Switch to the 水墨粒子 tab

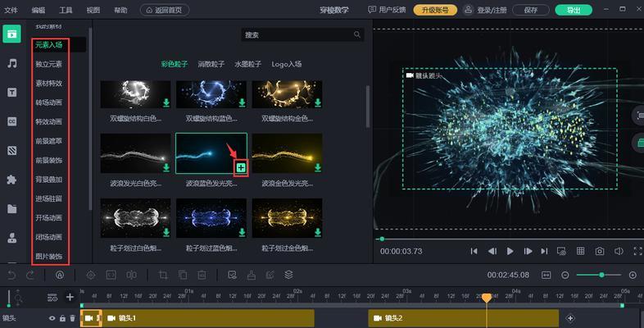[247, 64]
